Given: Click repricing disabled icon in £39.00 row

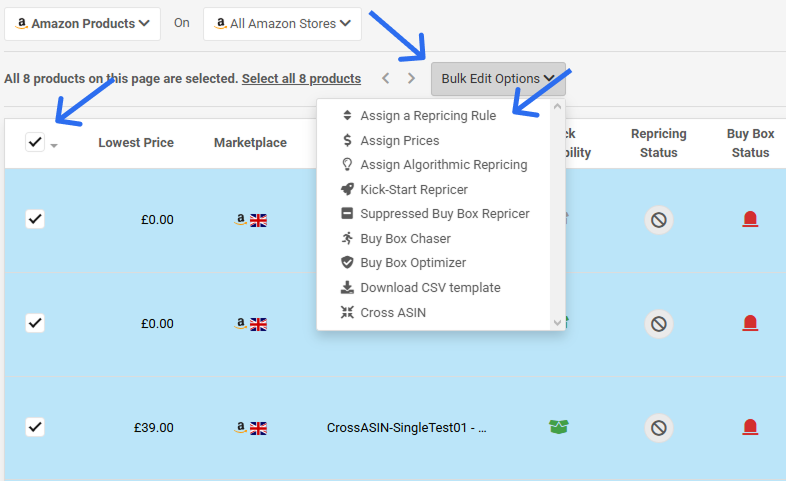Looking at the screenshot, I should [x=659, y=428].
